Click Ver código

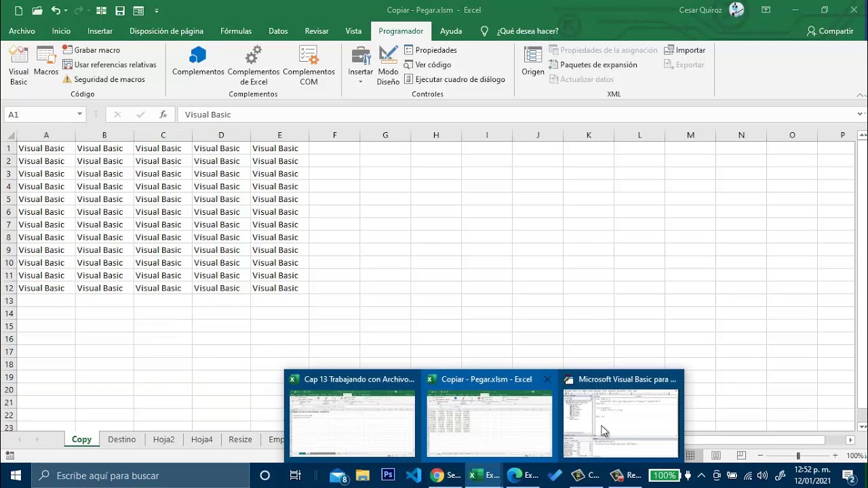(428, 64)
